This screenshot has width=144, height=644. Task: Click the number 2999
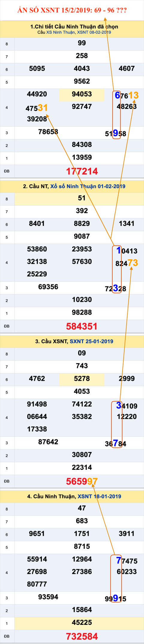[x=127, y=379]
